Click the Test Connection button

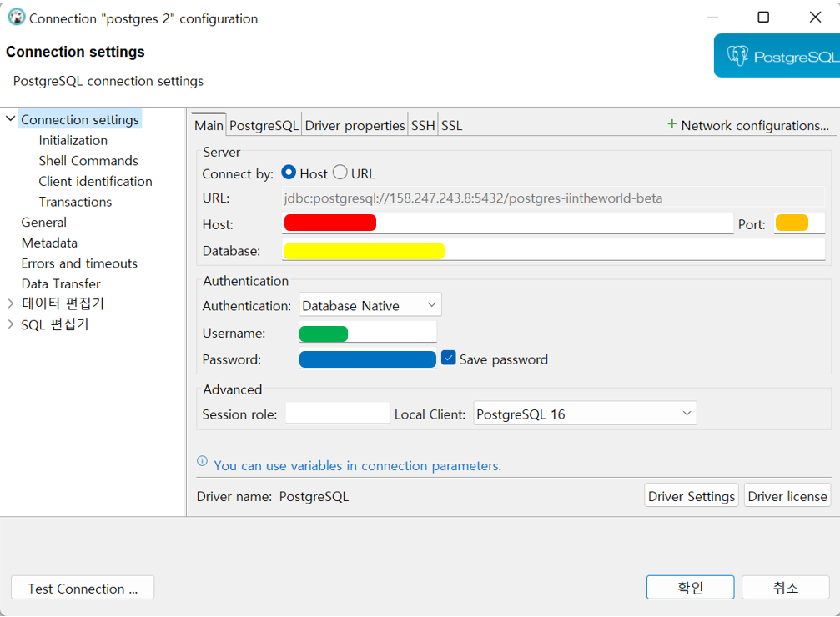pos(83,588)
